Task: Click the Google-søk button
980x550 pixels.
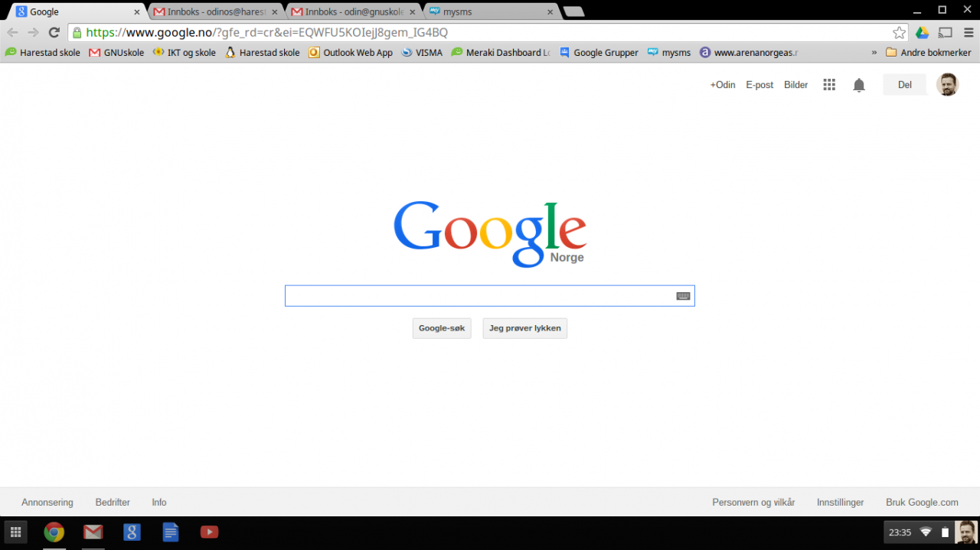Action: click(442, 328)
